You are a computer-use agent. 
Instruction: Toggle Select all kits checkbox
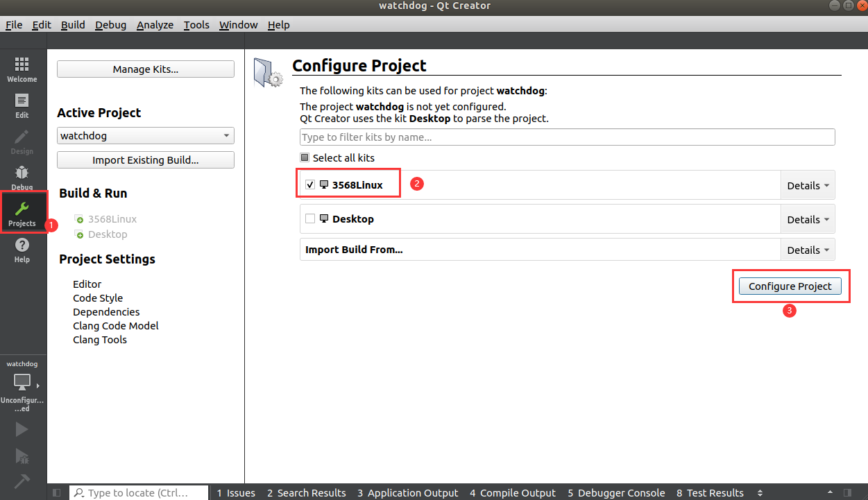pos(305,158)
